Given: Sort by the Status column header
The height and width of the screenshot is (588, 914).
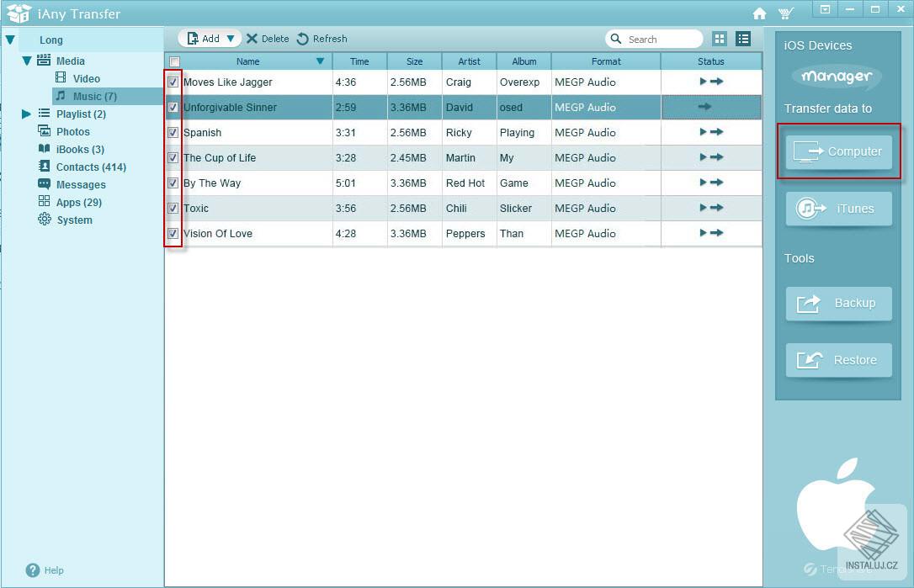Looking at the screenshot, I should 711,61.
